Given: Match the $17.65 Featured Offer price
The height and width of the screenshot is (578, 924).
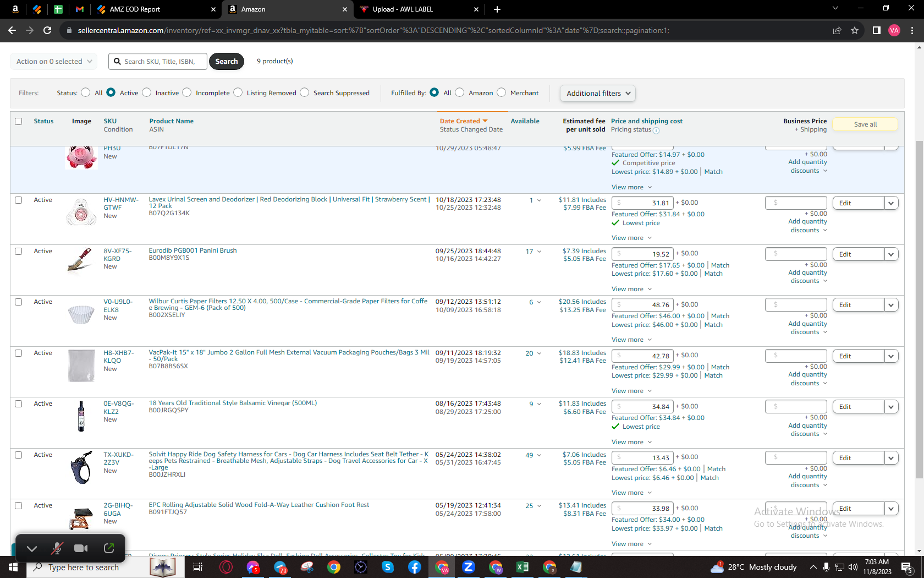Looking at the screenshot, I should click(x=720, y=265).
